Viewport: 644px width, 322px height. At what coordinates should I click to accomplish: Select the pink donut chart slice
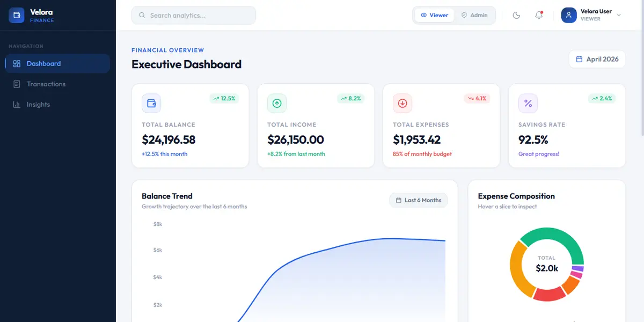click(x=576, y=275)
